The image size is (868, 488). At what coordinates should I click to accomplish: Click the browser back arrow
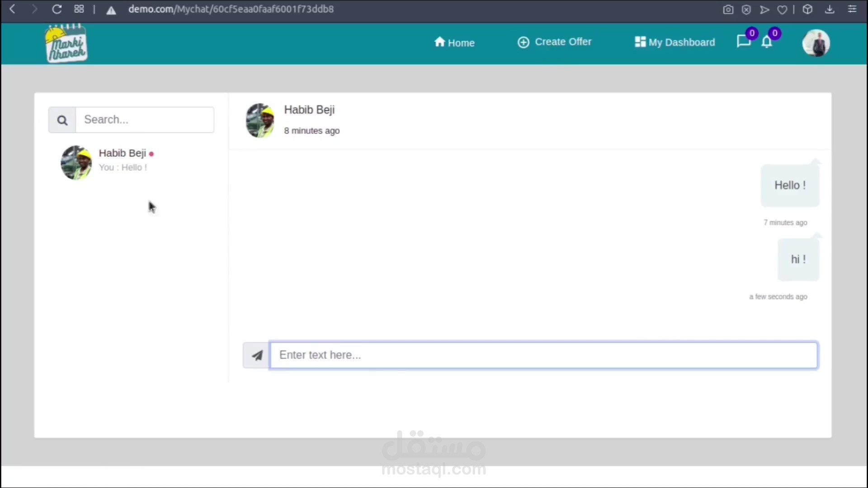tap(13, 9)
